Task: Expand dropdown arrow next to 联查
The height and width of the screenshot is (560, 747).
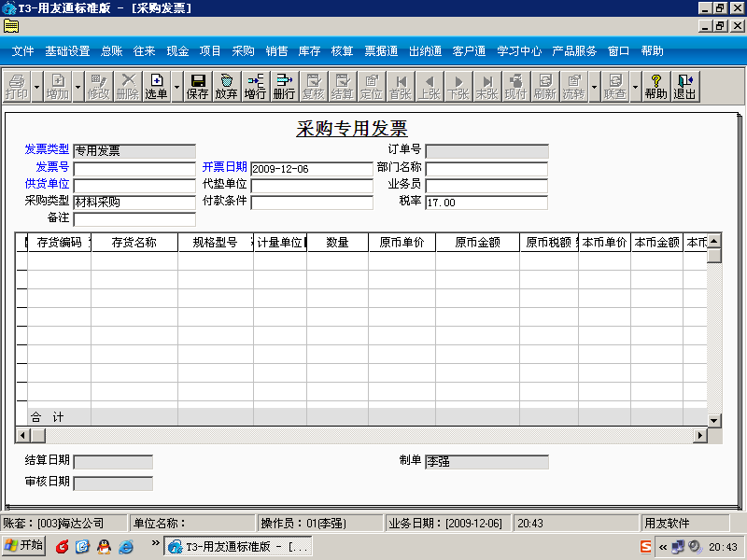Action: [635, 86]
